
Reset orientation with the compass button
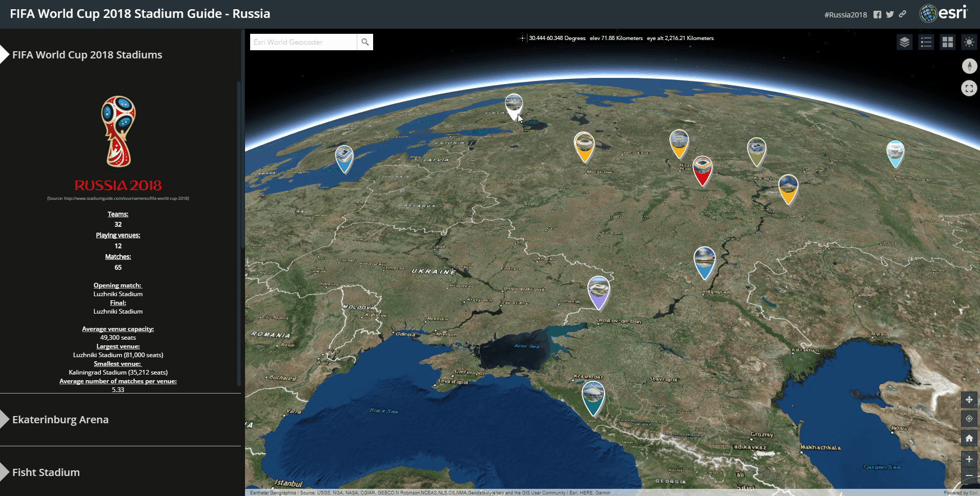pos(969,66)
